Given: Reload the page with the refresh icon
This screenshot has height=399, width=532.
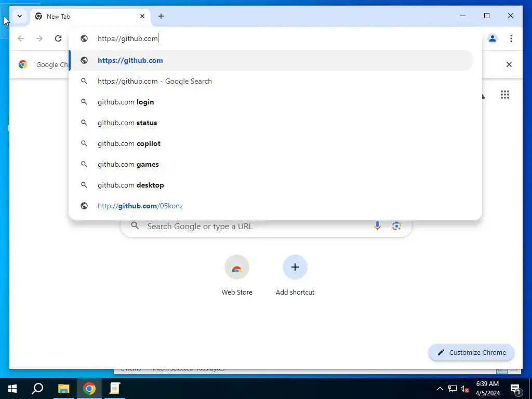Looking at the screenshot, I should click(58, 38).
